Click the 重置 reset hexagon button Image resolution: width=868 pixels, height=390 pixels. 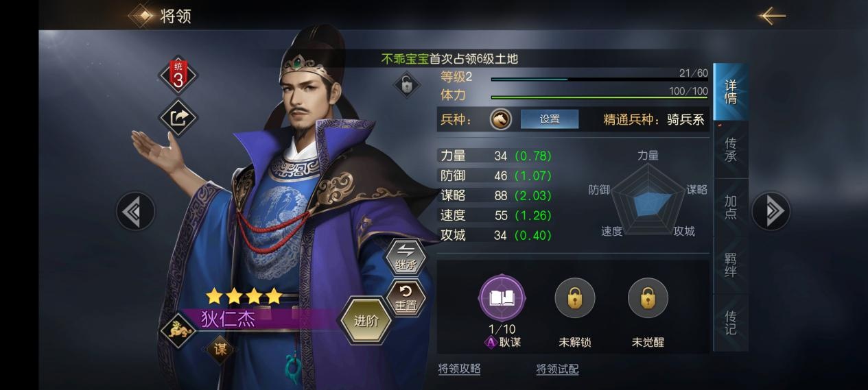click(406, 298)
